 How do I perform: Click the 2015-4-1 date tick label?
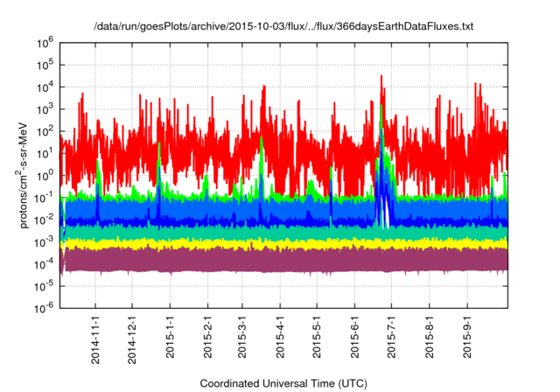point(280,338)
